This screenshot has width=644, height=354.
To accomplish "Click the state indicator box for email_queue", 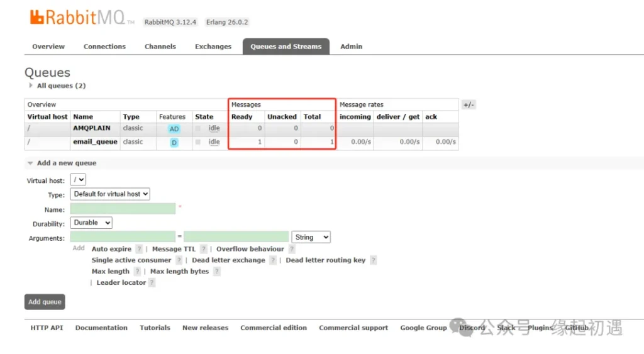I will pos(198,142).
